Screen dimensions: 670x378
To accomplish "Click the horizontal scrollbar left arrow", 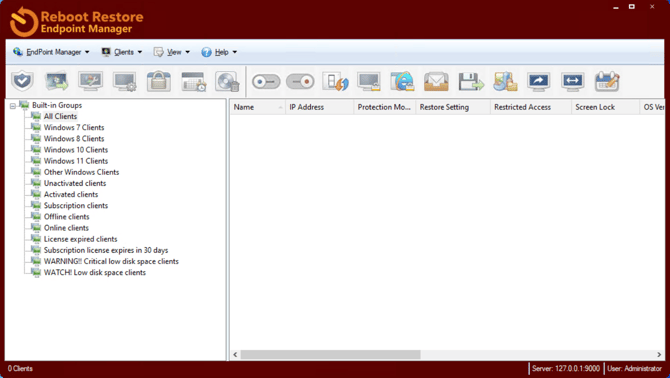I will pyautogui.click(x=235, y=355).
